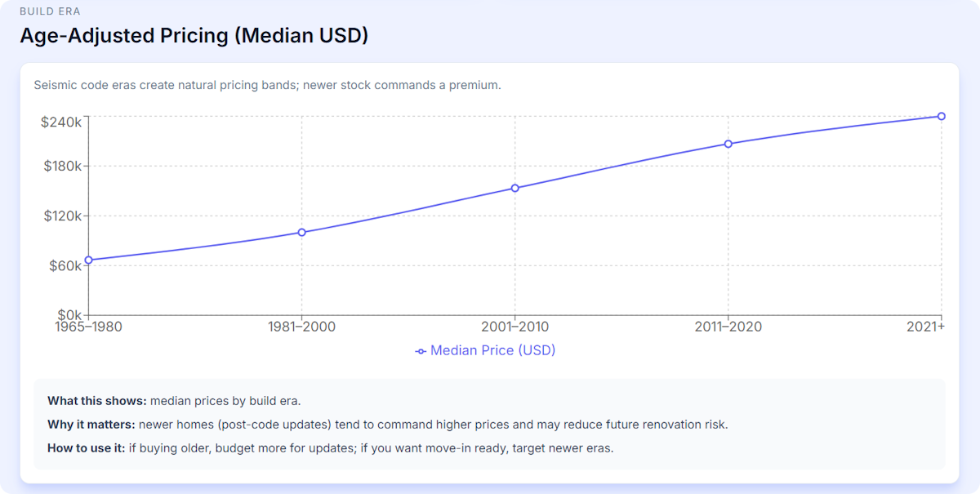This screenshot has height=494, width=980.
Task: Click the Median Price legend marker icon
Action: point(421,351)
